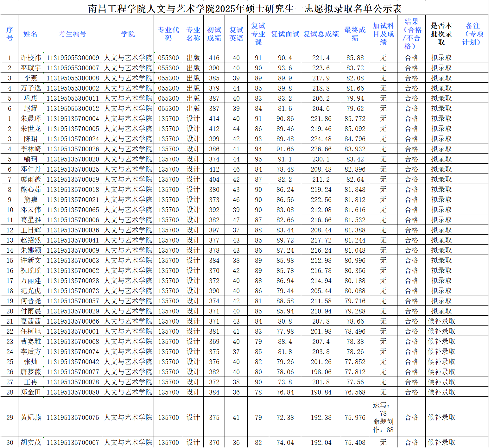Click 黄妃燕's 速写 and 命题创作 scores cell
The height and width of the screenshot is (448, 489).
(x=383, y=417)
